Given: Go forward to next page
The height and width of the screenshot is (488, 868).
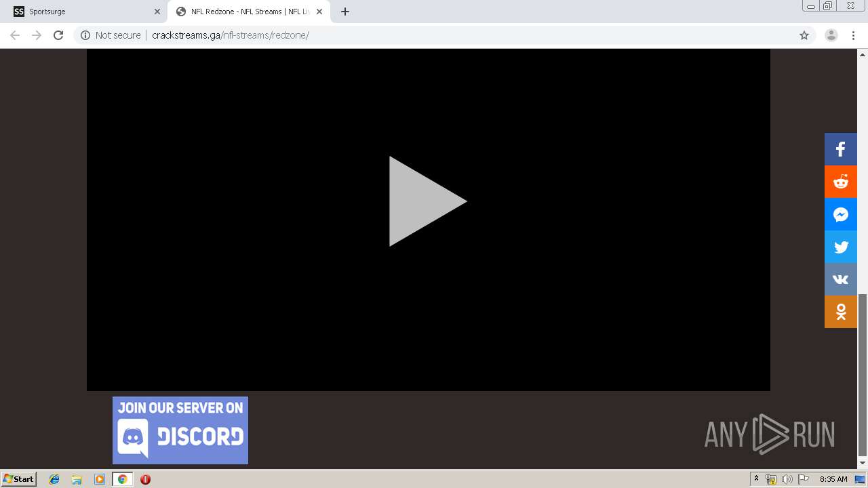Looking at the screenshot, I should click(37, 35).
